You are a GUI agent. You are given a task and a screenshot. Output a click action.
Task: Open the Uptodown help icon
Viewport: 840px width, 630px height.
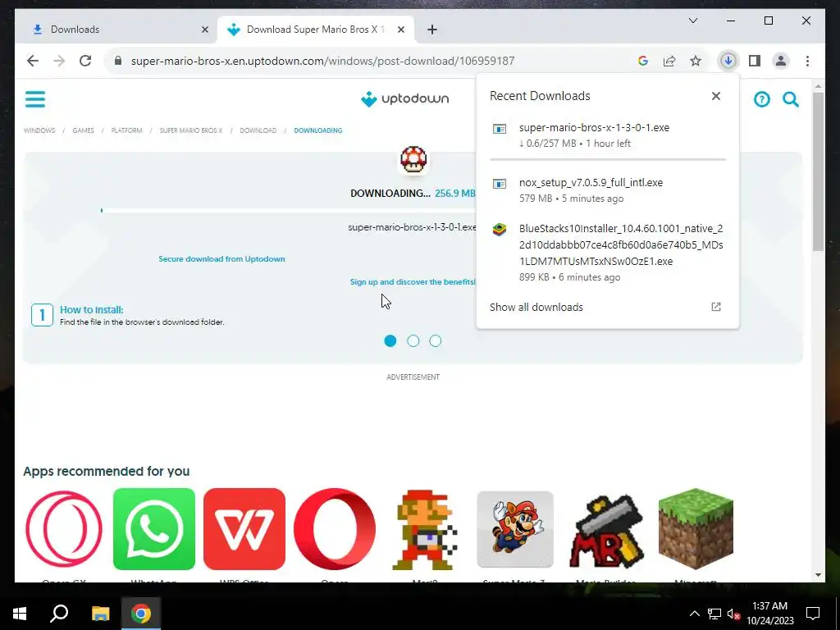tap(761, 99)
